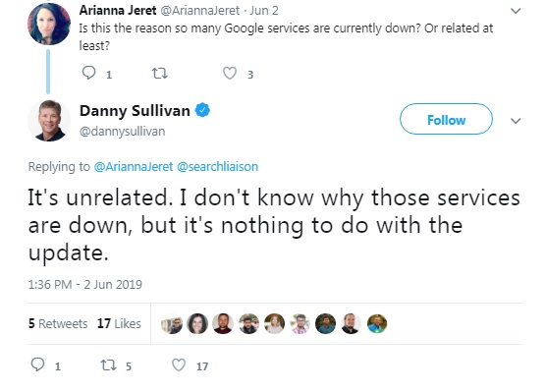
Task: Click the last liker's avatar in row
Action: point(377,323)
